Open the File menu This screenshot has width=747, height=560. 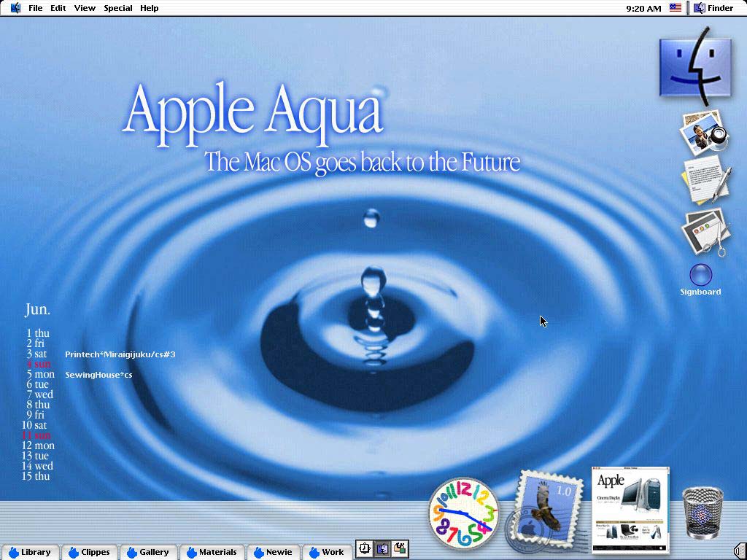pos(35,8)
